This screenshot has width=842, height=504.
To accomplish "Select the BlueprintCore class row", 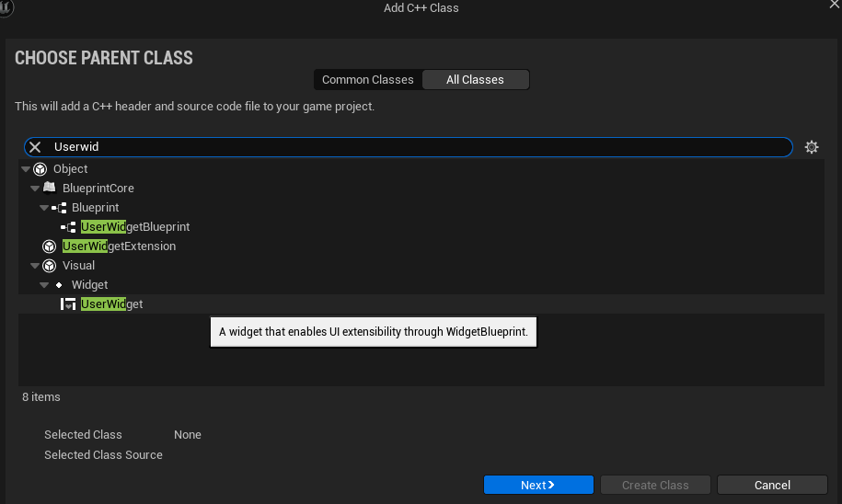I will [x=421, y=189].
